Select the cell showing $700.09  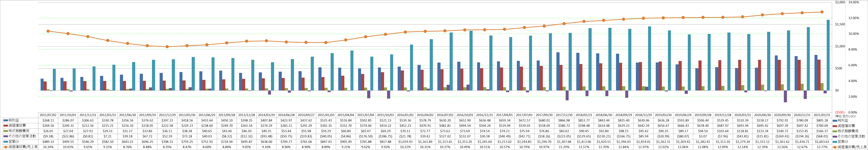point(822,125)
